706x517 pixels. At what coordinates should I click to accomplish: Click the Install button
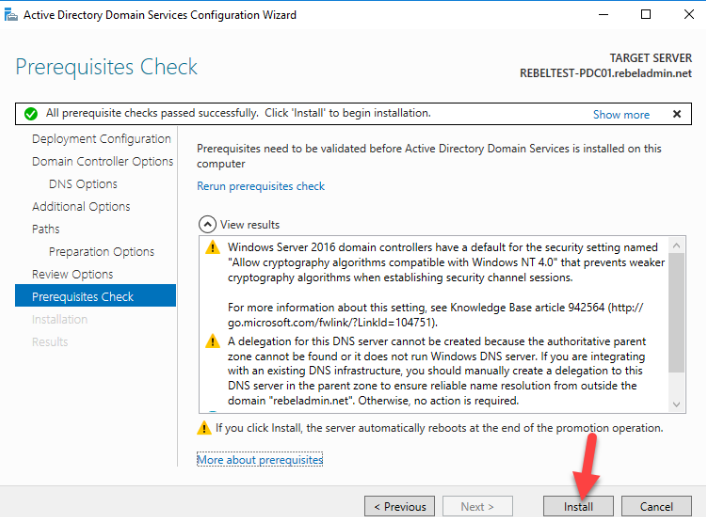(x=578, y=506)
